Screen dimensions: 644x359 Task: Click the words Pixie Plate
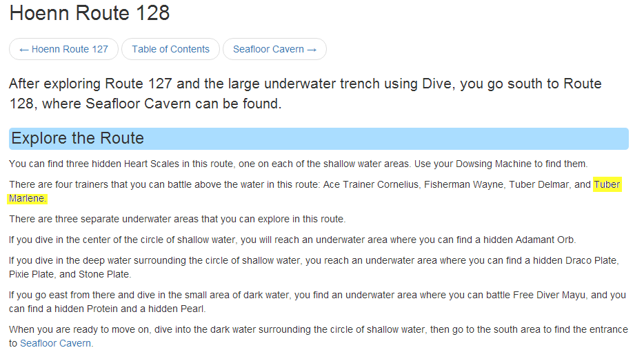32,274
